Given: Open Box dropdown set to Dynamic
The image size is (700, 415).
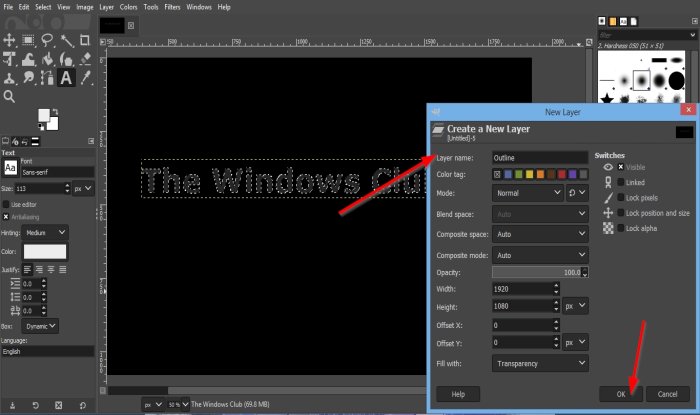Looking at the screenshot, I should 40,326.
